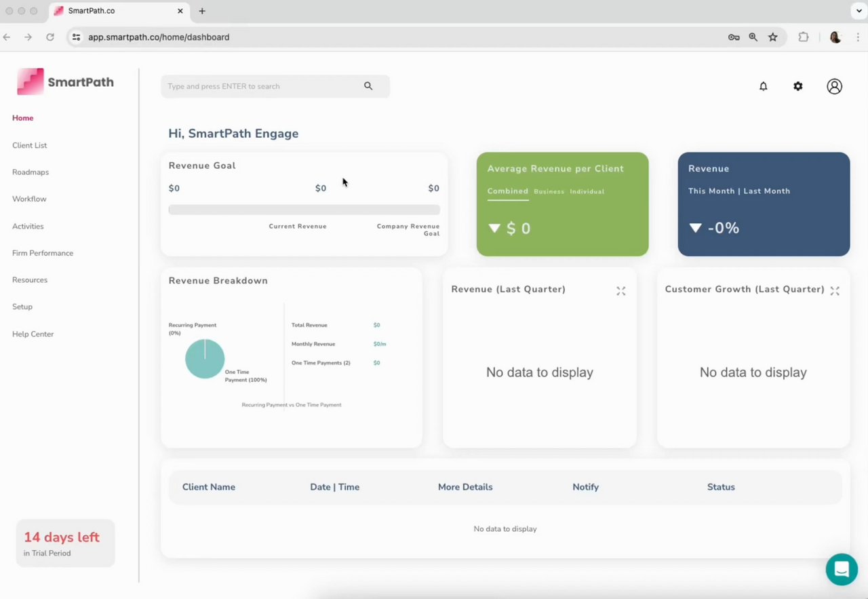Click the down triangle beside $ 0
Image resolution: width=868 pixels, height=599 pixels.
click(494, 229)
